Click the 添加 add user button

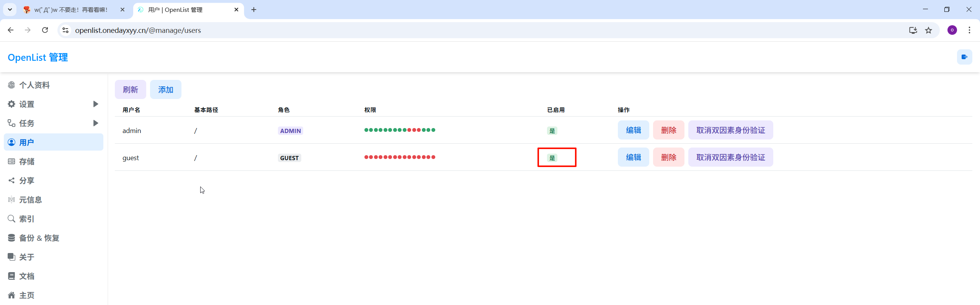click(165, 90)
